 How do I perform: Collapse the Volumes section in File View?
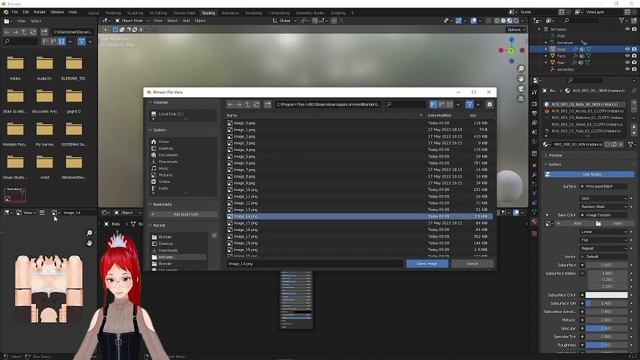click(150, 102)
